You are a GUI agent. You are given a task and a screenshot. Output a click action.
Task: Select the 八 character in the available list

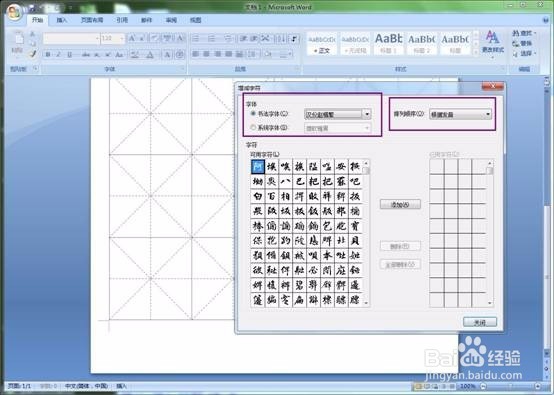click(285, 181)
